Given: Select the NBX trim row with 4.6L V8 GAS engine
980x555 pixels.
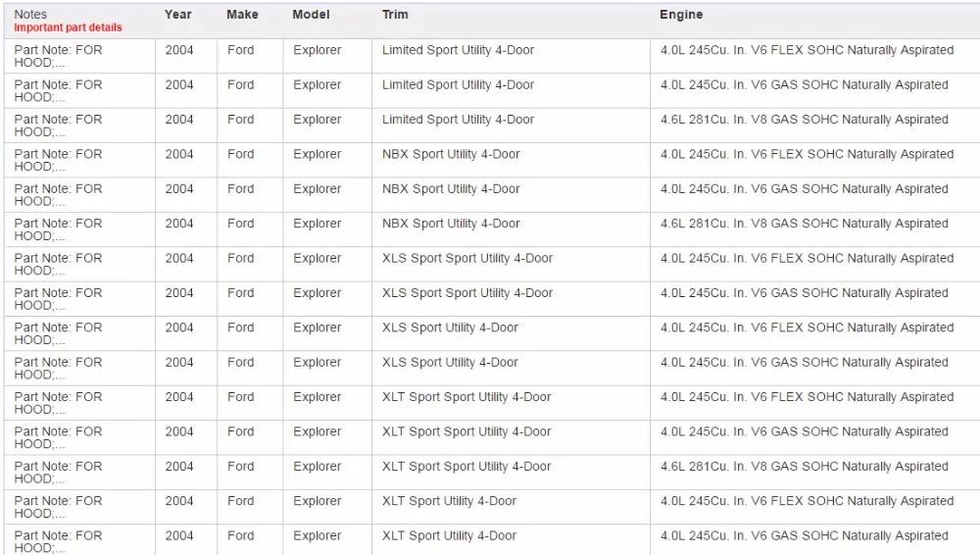Looking at the screenshot, I should (x=492, y=229).
